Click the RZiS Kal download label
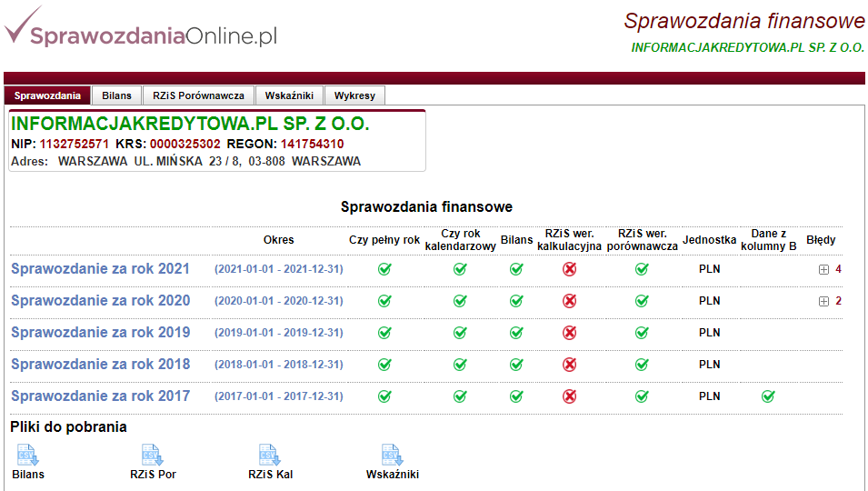Screen dimensions: 868x491 pos(270,475)
